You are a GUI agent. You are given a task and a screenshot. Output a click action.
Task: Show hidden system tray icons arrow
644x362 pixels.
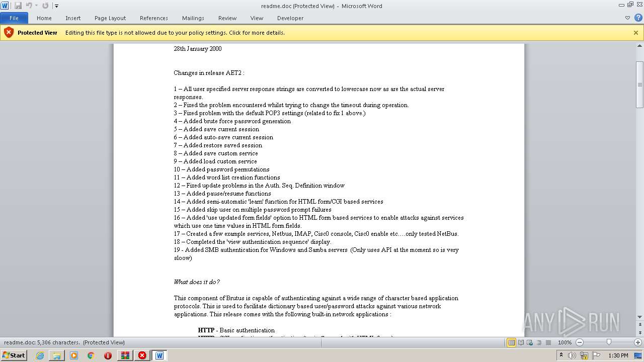click(x=561, y=355)
